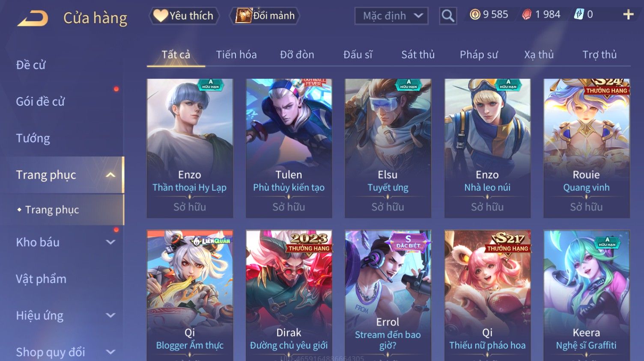Open Yêu thích heart favorites

(x=184, y=16)
